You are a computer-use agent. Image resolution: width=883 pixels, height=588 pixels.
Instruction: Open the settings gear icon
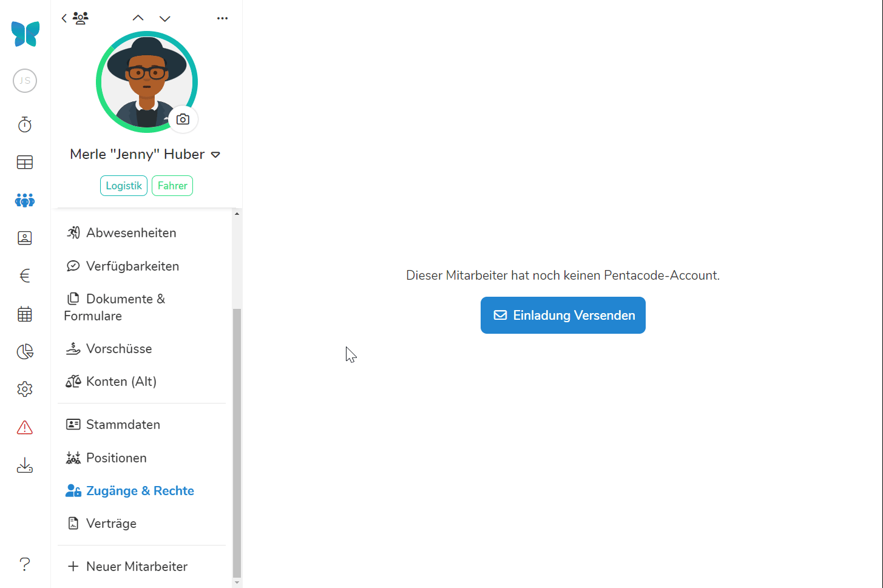pos(25,389)
